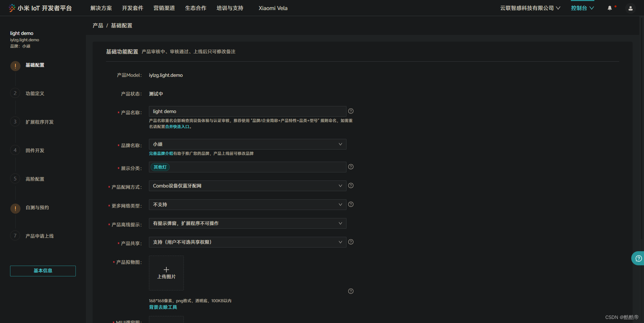This screenshot has width=644, height=323.
Task: Click the 上传图片 upload box
Action: [x=166, y=273]
